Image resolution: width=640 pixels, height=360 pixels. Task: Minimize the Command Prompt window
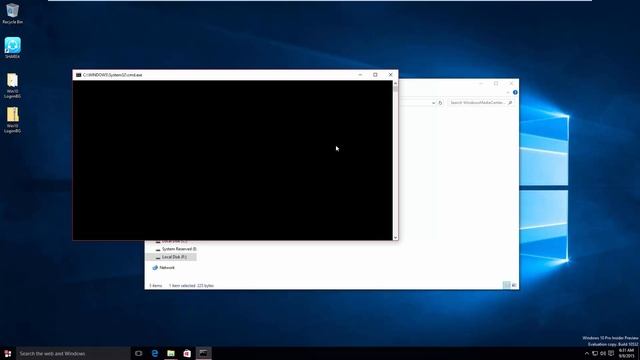click(360, 75)
